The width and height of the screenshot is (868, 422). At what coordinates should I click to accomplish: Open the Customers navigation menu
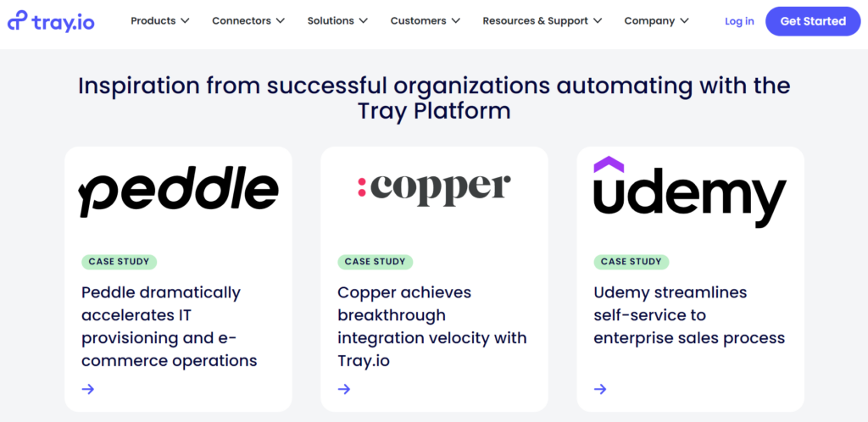[x=426, y=21]
